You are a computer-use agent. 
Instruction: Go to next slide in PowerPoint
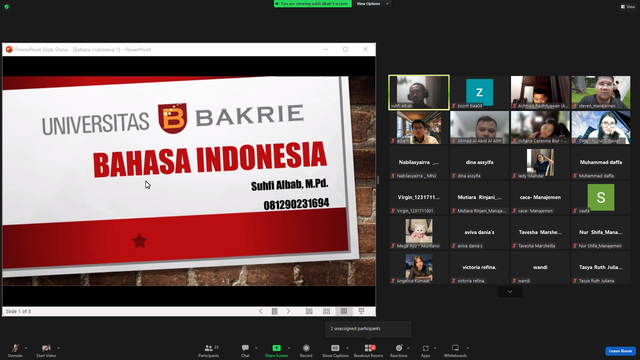click(289, 311)
